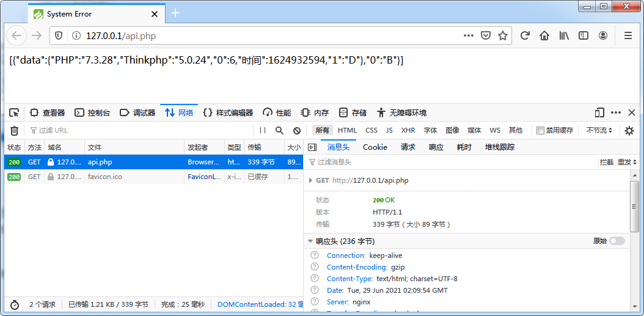View the 堆栈跟踪 stack trace tab
Screen dimensions: 644x316
coord(500,147)
